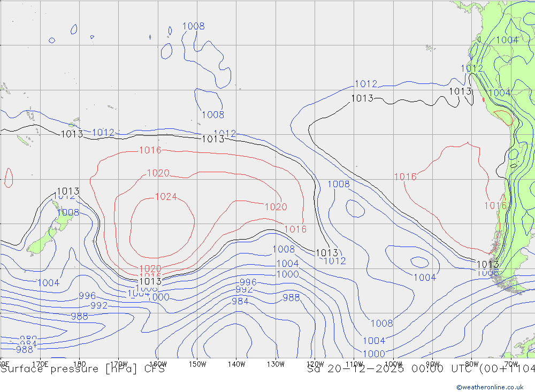Click the 90W longitude axis label

433,364
